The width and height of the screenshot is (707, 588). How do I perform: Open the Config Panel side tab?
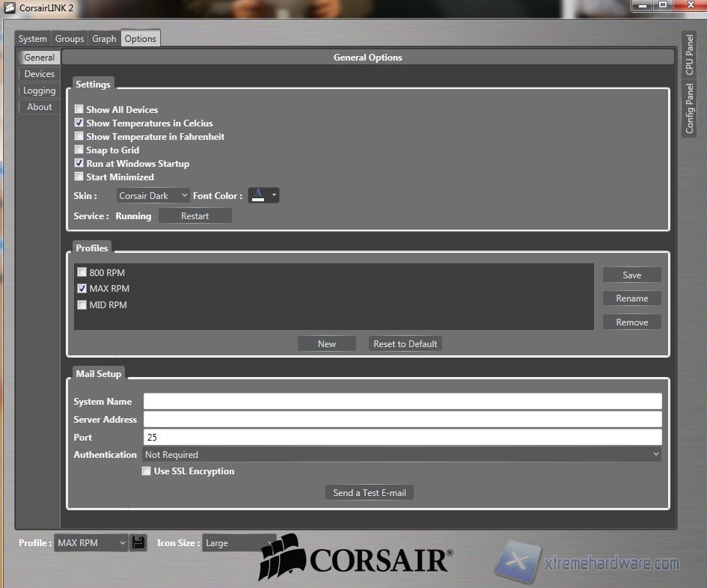click(x=690, y=108)
